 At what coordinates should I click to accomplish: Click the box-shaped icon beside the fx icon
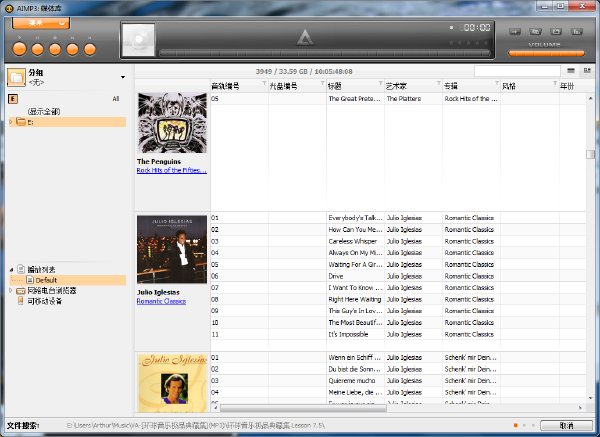tap(556, 31)
